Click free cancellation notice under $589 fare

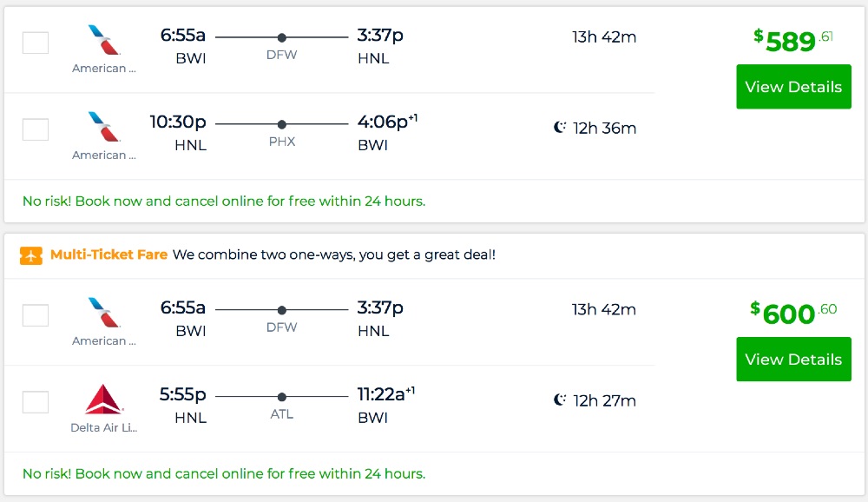224,201
